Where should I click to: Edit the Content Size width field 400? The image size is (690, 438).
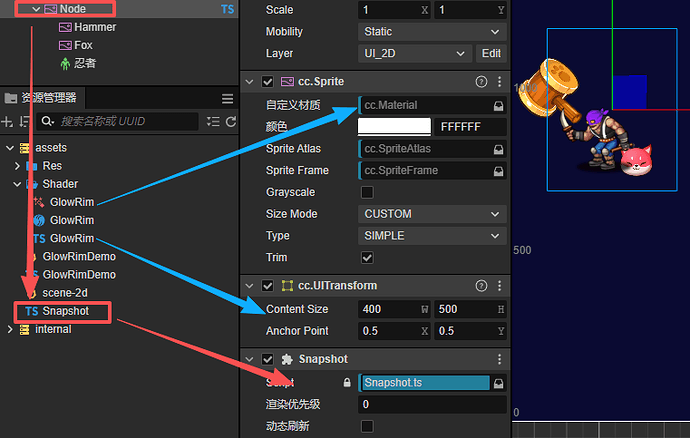[394, 309]
